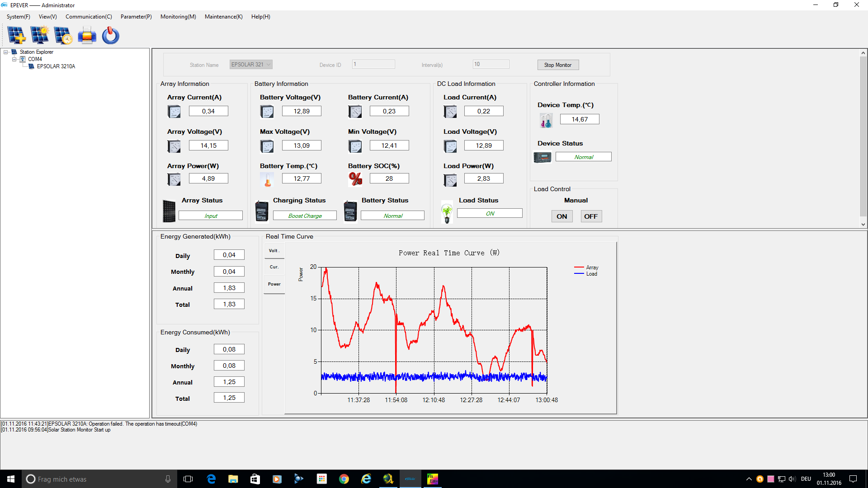This screenshot has width=868, height=488.
Task: Click the Stop Monitor button
Action: coord(558,65)
